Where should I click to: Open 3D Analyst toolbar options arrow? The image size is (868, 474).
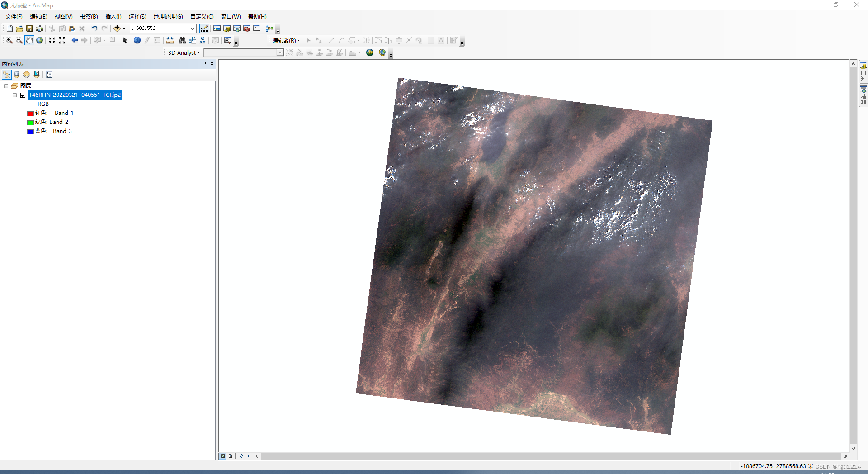click(x=391, y=55)
